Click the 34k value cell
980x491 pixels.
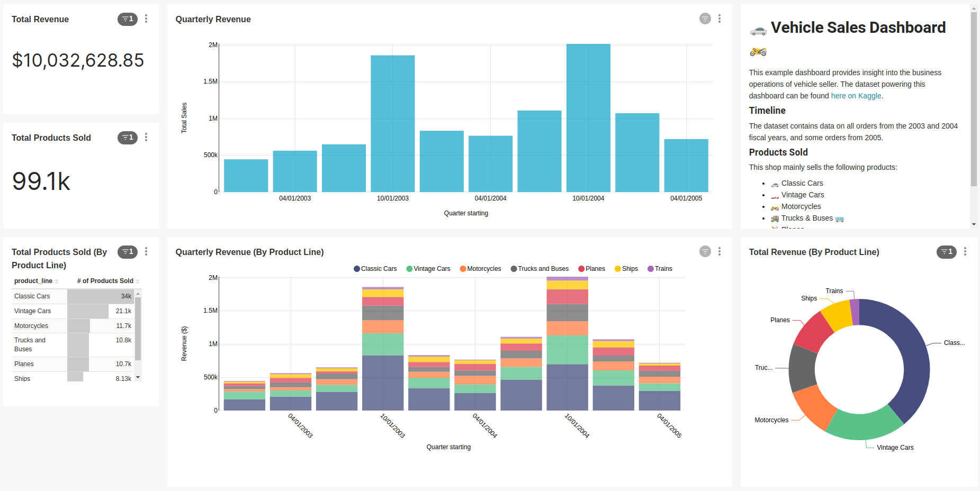pos(101,296)
